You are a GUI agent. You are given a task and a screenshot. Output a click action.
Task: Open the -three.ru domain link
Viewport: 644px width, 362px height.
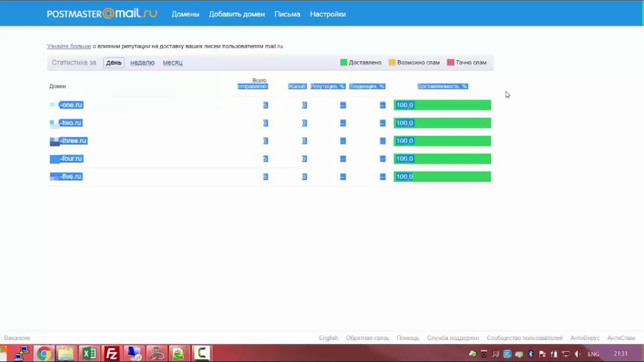pos(73,141)
